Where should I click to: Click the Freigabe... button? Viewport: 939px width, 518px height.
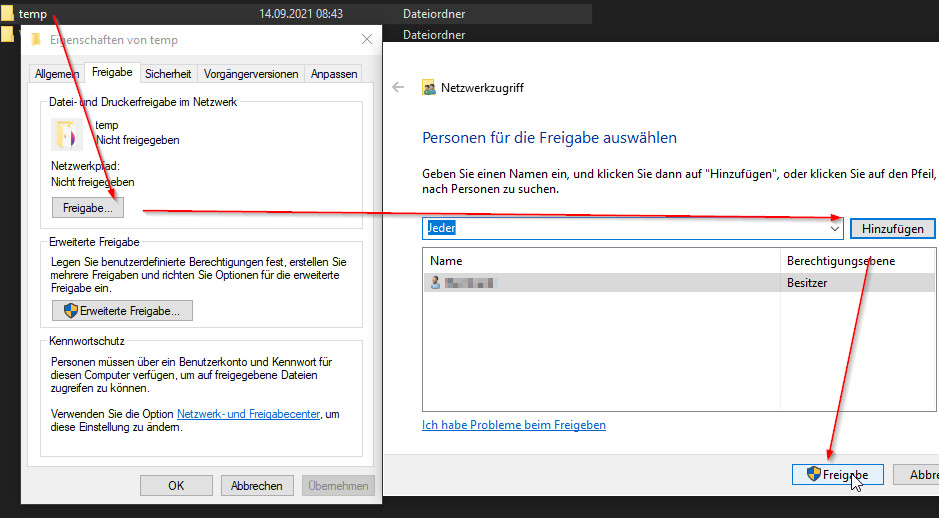[88, 208]
